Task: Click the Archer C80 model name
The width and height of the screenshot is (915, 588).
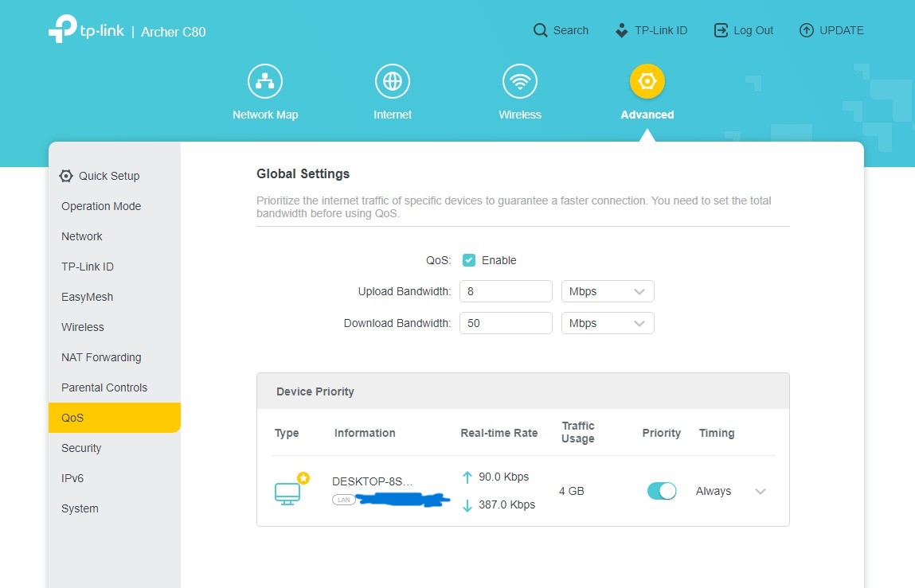Action: point(174,32)
